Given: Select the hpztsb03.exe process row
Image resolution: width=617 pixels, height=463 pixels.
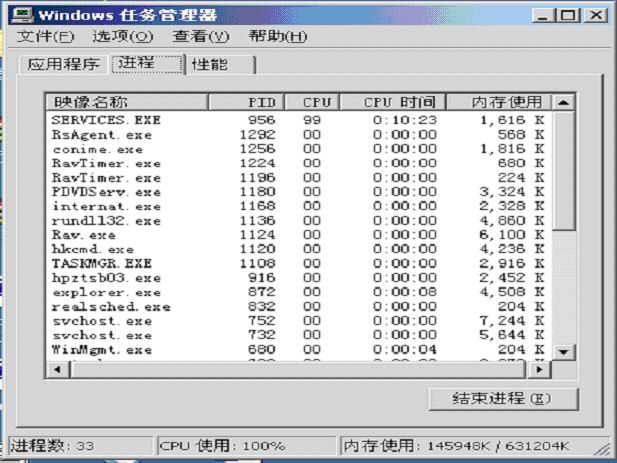Looking at the screenshot, I should [299, 278].
